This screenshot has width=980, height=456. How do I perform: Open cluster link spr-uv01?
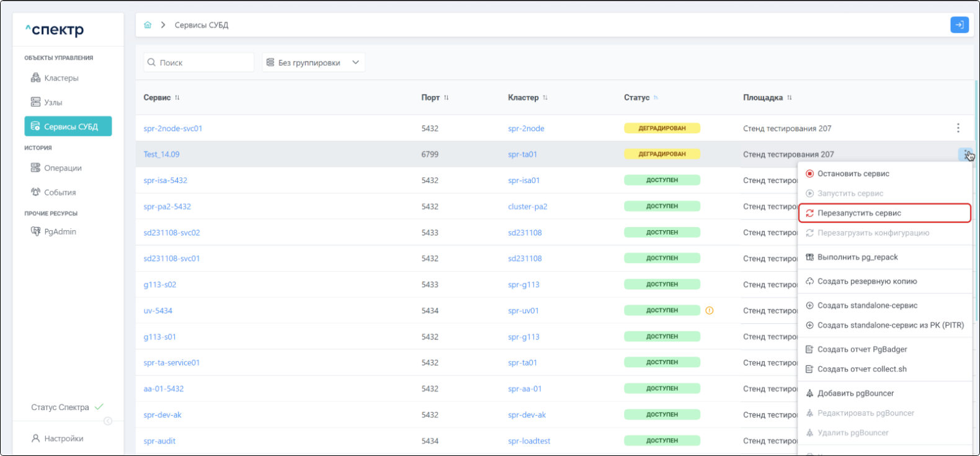(x=523, y=311)
